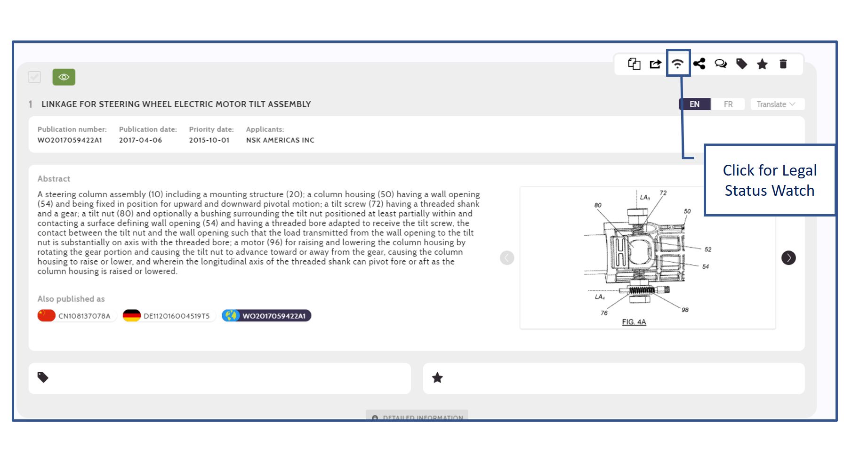Click the share nodes icon
868x457 pixels.
tap(699, 64)
